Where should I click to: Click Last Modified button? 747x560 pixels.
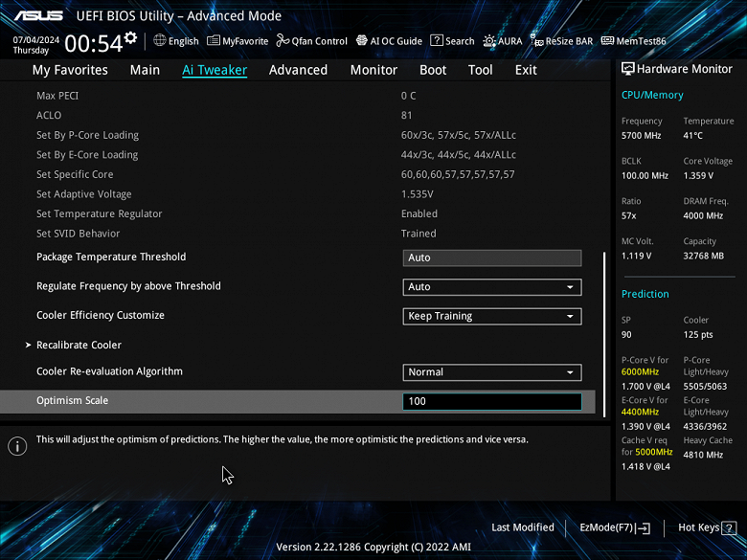click(x=523, y=527)
